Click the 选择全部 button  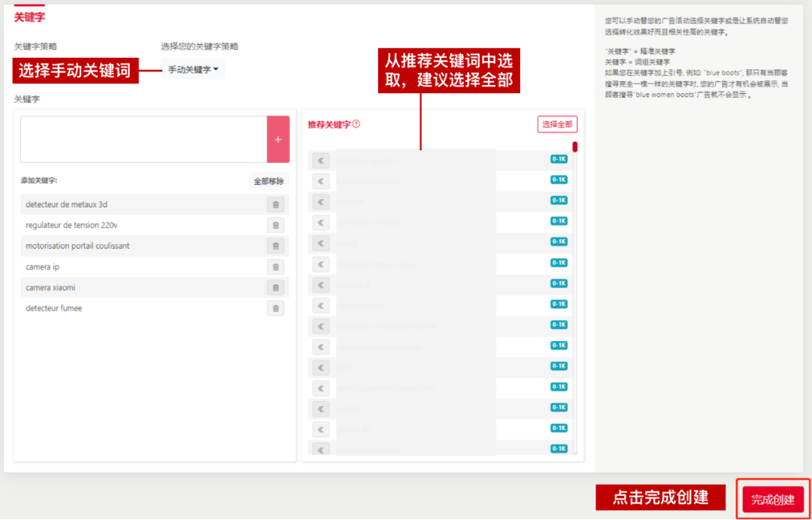point(556,123)
